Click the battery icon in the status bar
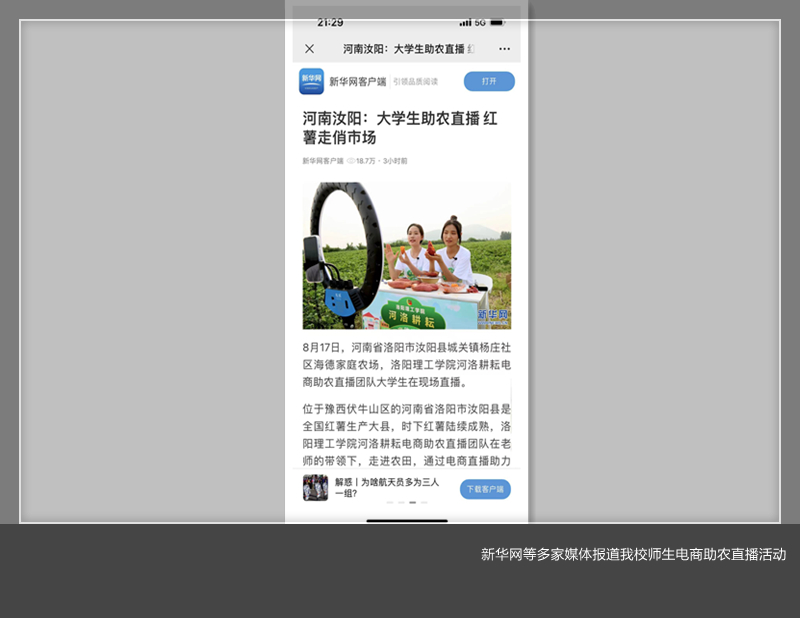 coord(497,22)
